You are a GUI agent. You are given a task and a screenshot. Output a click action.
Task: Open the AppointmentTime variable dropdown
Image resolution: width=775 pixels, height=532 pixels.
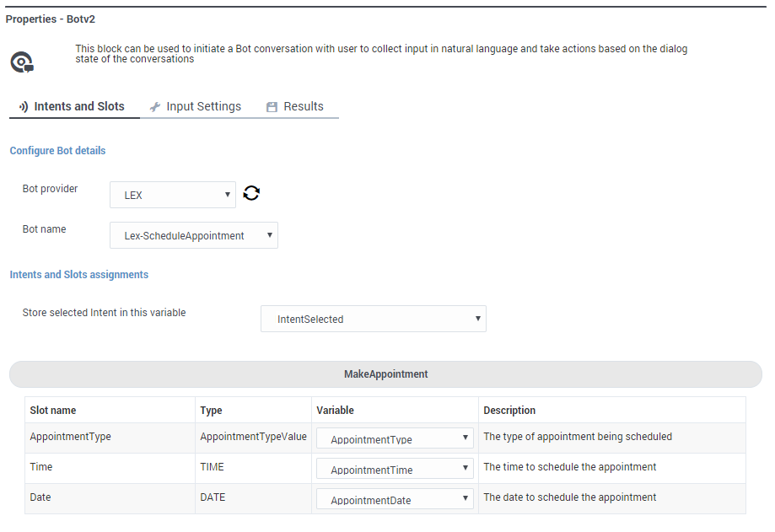pos(395,470)
